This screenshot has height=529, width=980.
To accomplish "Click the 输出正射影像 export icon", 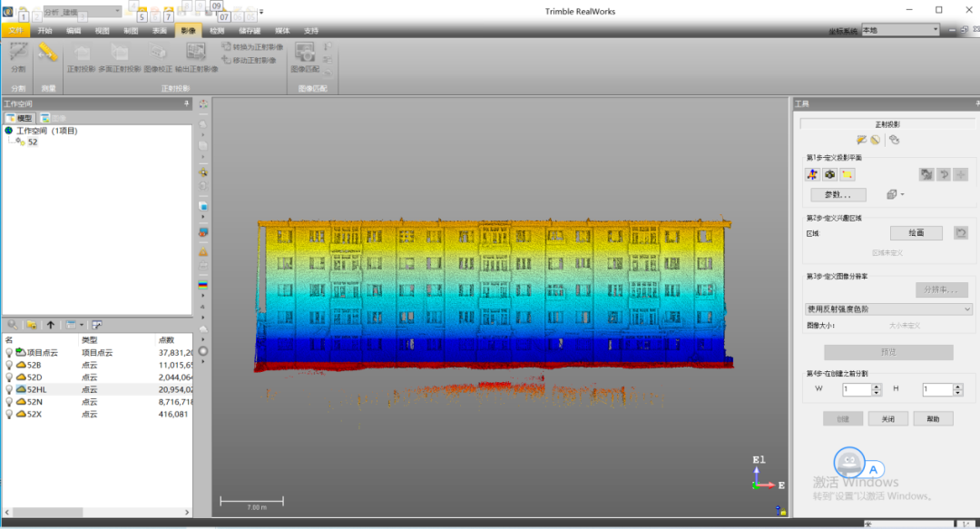I will pyautogui.click(x=196, y=59).
